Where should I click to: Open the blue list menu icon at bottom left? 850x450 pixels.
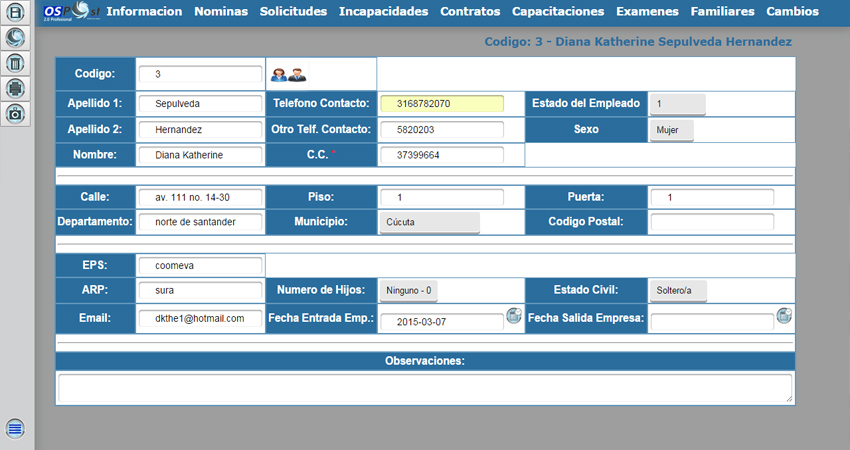[15, 428]
